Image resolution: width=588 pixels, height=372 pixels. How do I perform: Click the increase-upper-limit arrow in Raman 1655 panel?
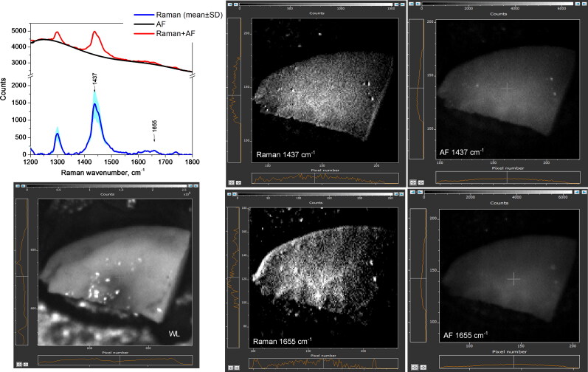click(x=401, y=194)
